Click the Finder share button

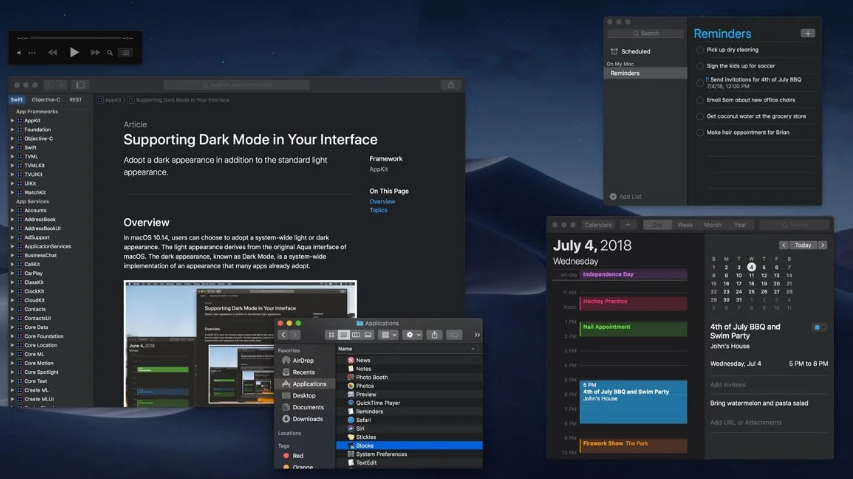pyautogui.click(x=434, y=335)
